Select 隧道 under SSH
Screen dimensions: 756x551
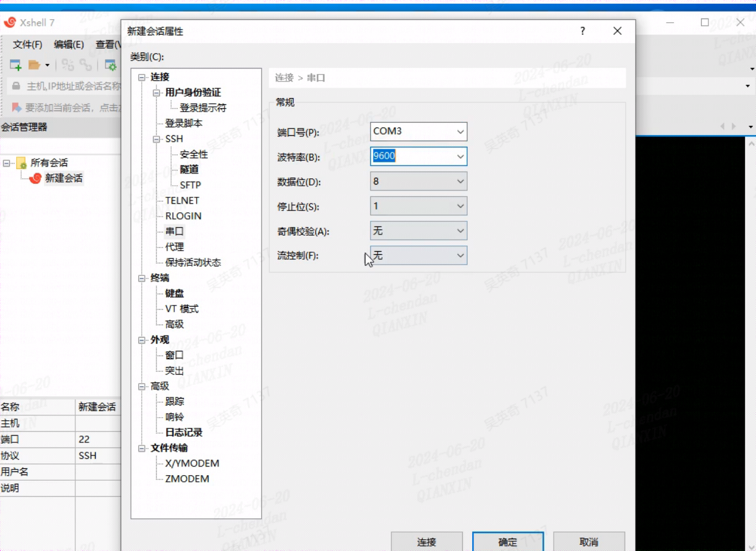tap(189, 170)
